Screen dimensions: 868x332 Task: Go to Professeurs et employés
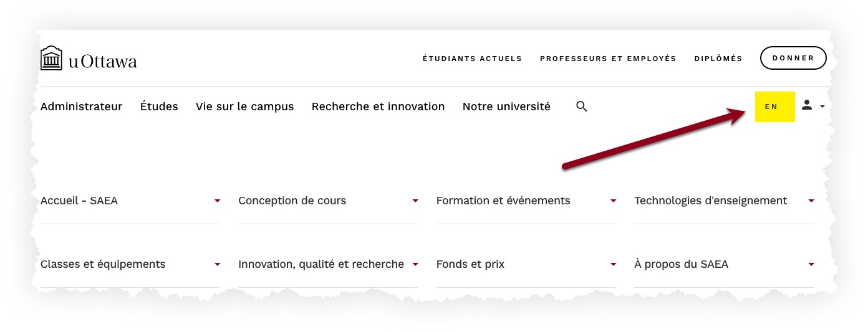click(608, 59)
